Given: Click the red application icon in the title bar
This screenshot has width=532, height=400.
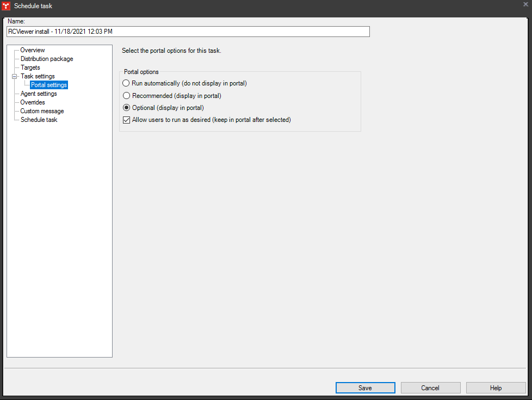Looking at the screenshot, I should pyautogui.click(x=7, y=6).
